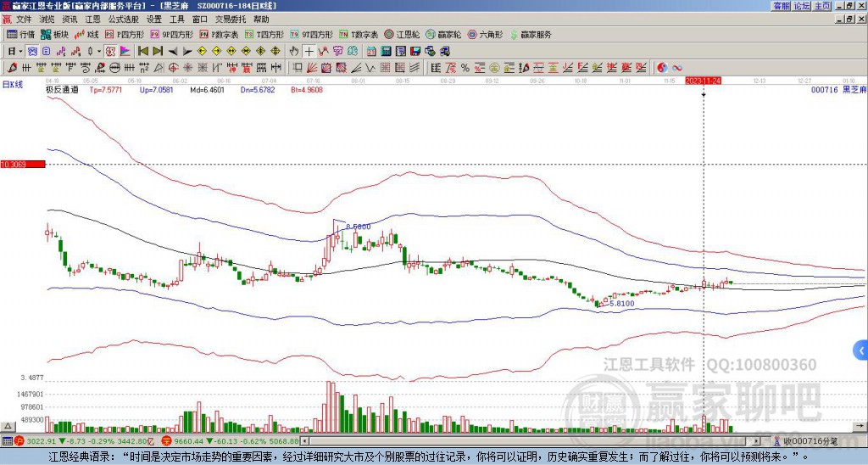
Task: Click the 主页 homepage button
Action: pos(822,6)
